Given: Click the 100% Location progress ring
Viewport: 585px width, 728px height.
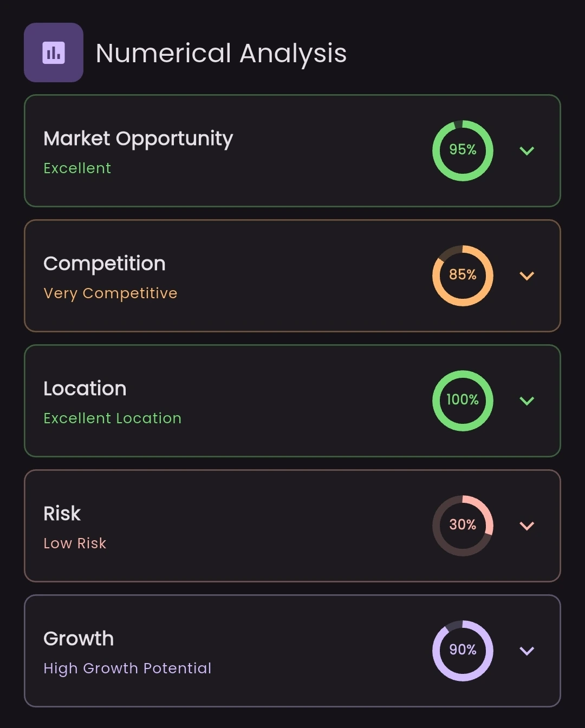Looking at the screenshot, I should [463, 401].
